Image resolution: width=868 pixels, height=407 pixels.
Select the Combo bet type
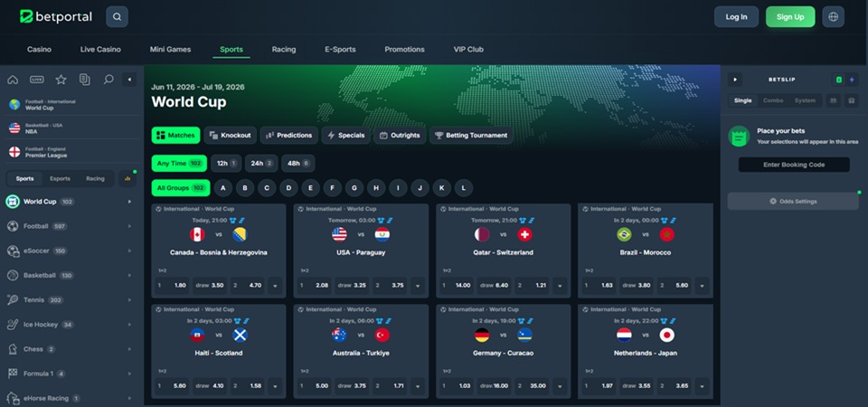[x=773, y=100]
